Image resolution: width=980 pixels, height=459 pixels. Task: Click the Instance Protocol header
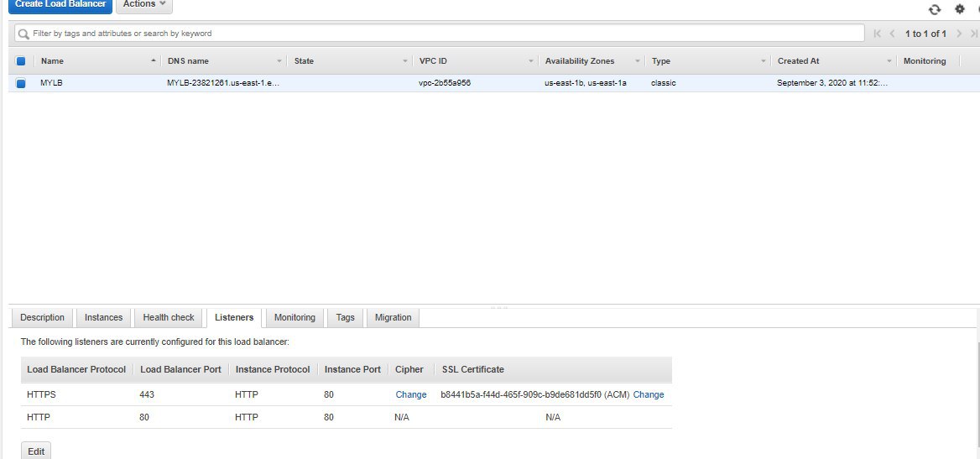tap(273, 369)
